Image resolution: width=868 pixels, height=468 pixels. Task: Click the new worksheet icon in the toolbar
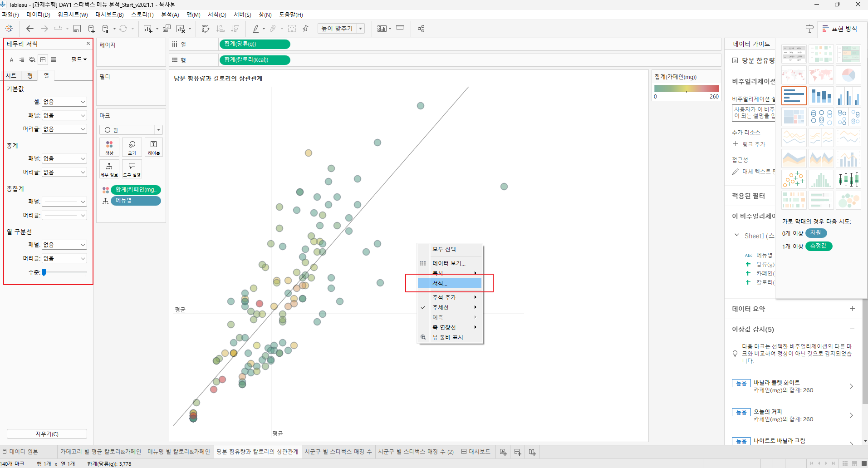(x=148, y=29)
